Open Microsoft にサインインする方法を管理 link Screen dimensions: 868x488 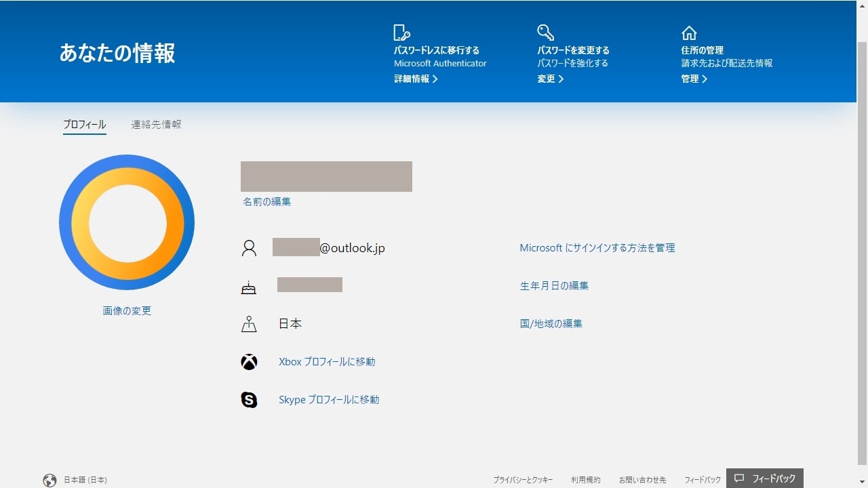point(597,248)
